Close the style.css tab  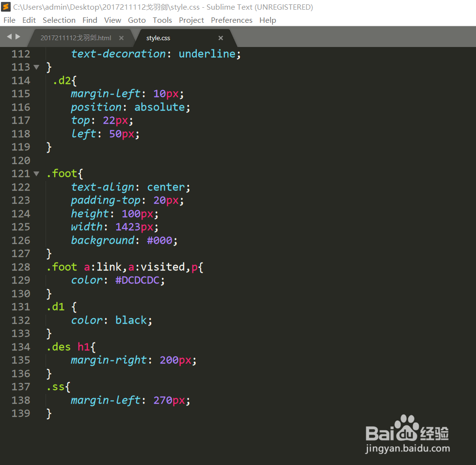coord(221,38)
